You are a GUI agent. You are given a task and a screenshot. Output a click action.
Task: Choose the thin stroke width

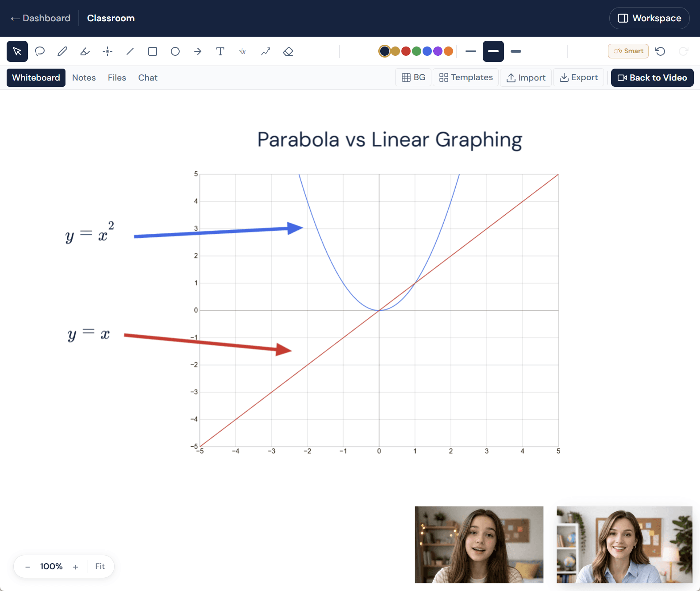(471, 51)
